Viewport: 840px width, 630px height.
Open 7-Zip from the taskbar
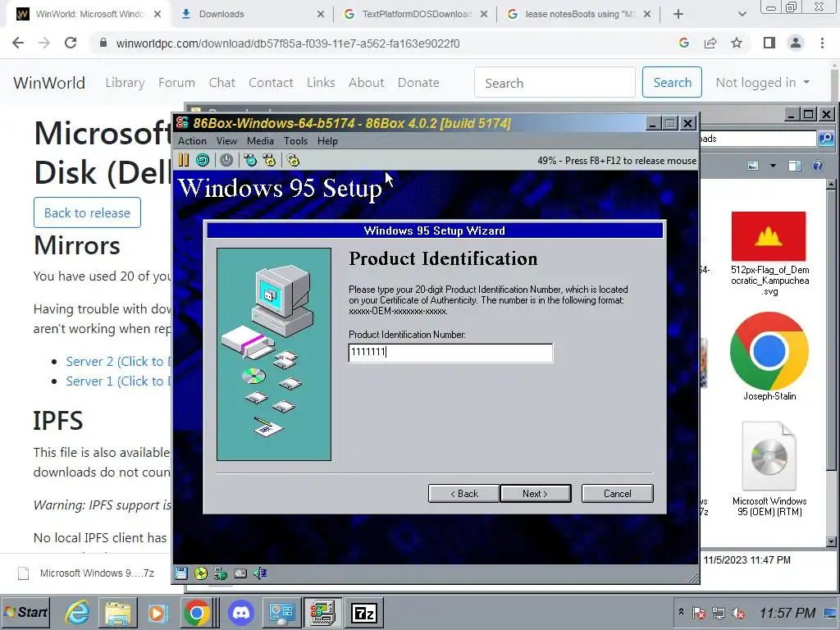[363, 612]
